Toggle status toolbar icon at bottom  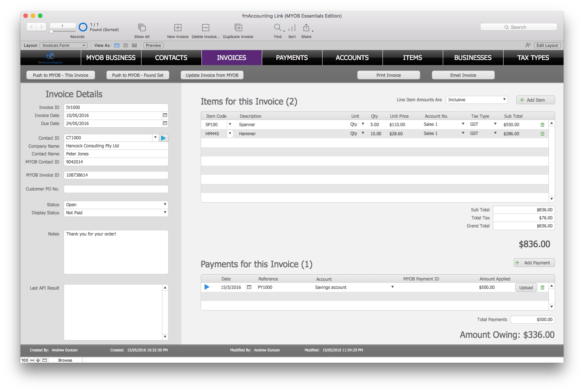[45, 360]
